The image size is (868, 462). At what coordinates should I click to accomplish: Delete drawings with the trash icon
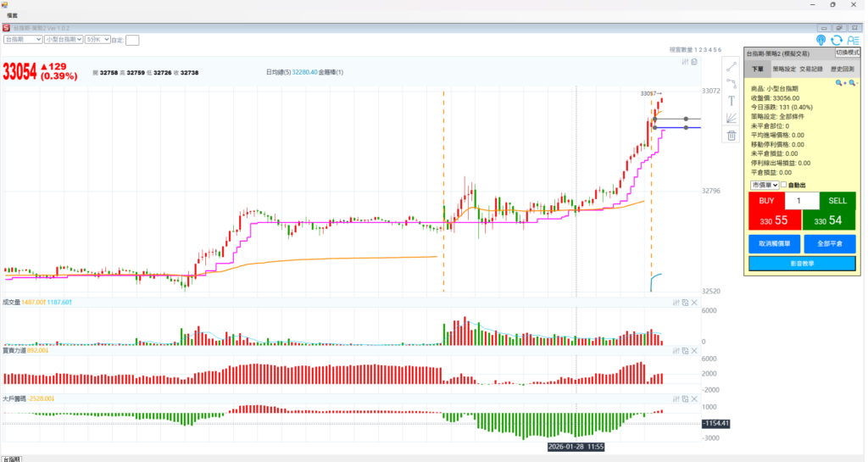pyautogui.click(x=731, y=136)
